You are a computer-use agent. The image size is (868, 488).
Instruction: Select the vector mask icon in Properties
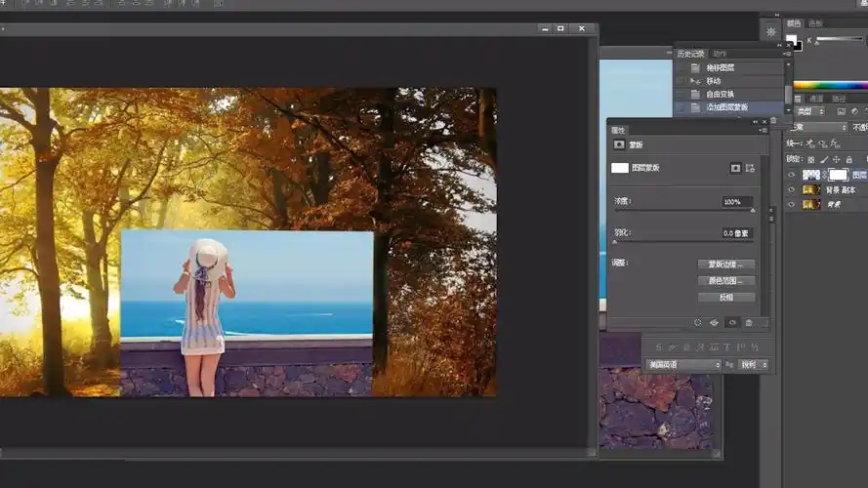tap(750, 168)
